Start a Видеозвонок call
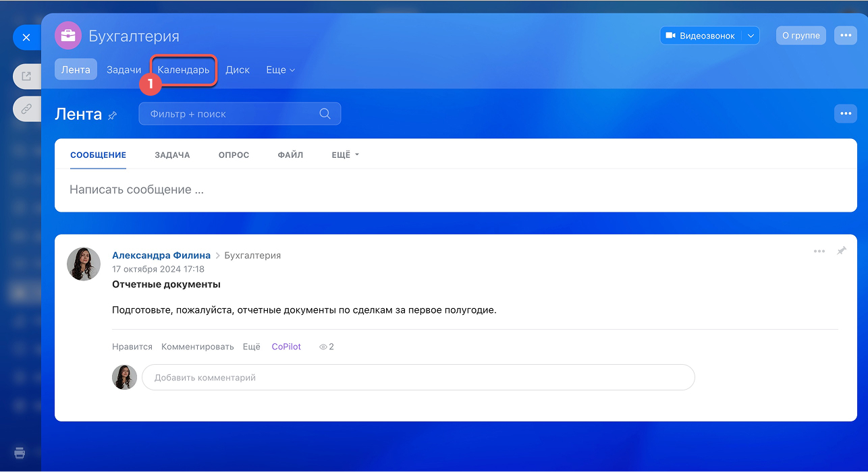Screen dimensions: 868x472 pos(700,36)
